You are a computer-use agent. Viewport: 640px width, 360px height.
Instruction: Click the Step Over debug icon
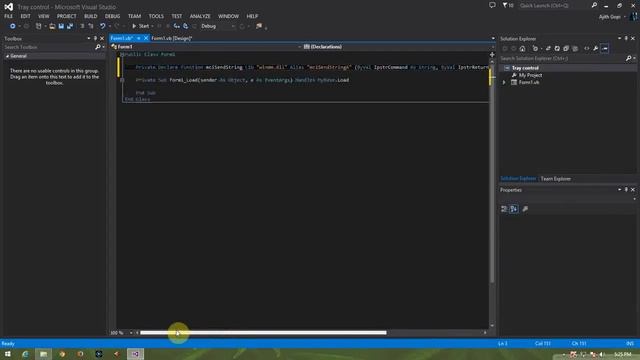(185, 26)
